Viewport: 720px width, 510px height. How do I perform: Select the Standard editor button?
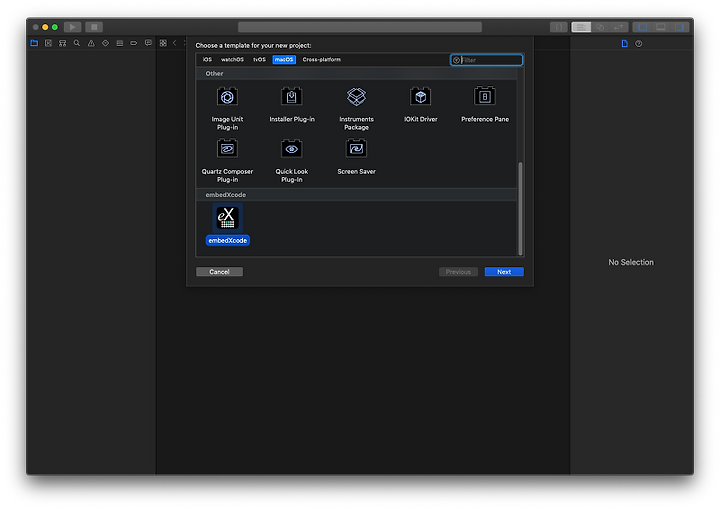pos(581,27)
